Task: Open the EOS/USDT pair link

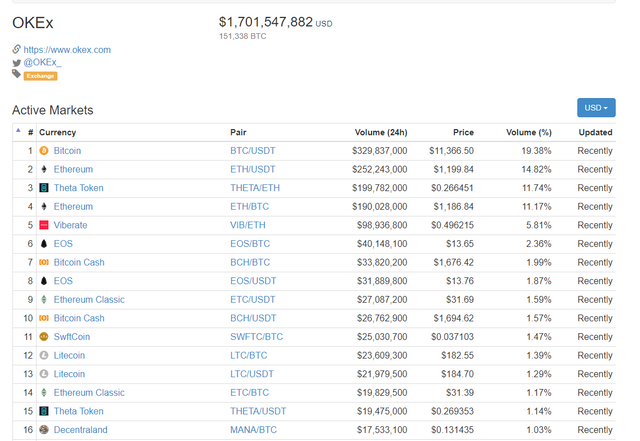Action: 253,281
